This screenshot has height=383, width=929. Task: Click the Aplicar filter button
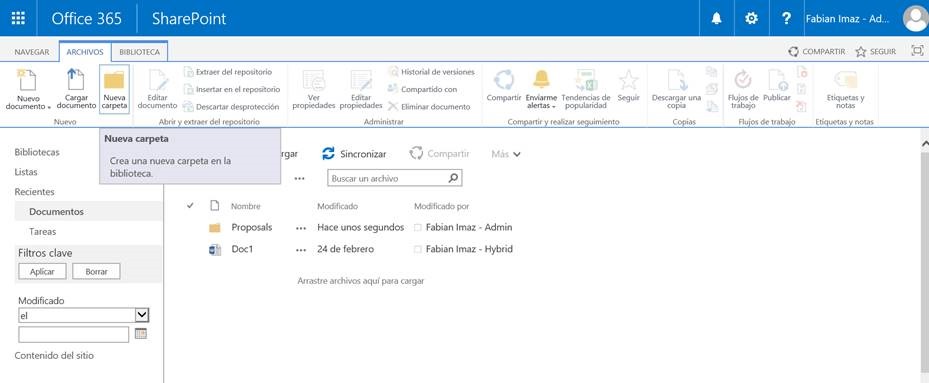pos(42,272)
